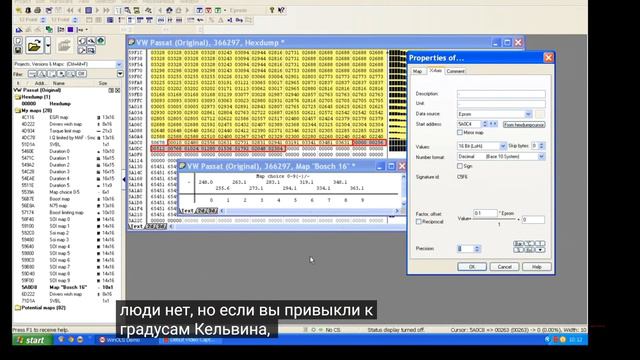Viewport: 640px width, 360px height.
Task: Switch Bosch 16 map window to 2d/3d tab
Action: pos(207,211)
